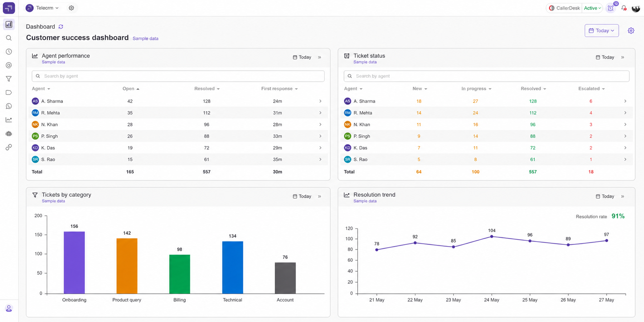Image resolution: width=644 pixels, height=322 pixels.
Task: Expand Resolution trend widget double-arrow
Action: point(623,196)
